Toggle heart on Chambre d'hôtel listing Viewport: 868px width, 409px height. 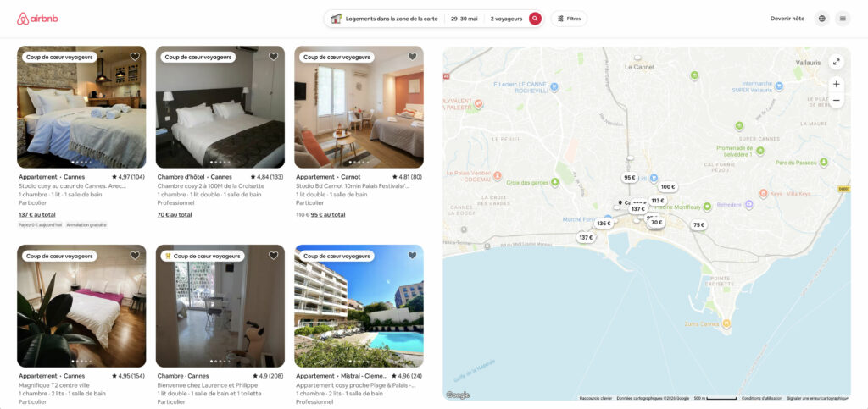274,57
